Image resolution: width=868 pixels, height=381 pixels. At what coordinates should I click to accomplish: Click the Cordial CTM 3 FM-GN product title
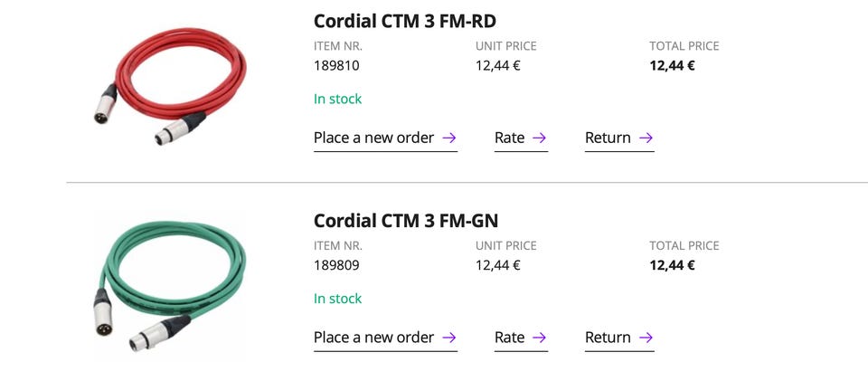click(x=406, y=220)
